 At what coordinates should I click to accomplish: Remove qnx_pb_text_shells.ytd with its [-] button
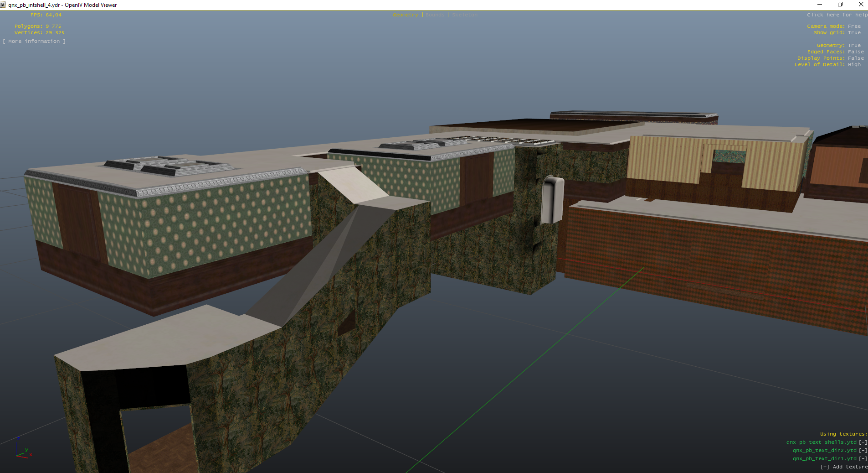(863, 442)
